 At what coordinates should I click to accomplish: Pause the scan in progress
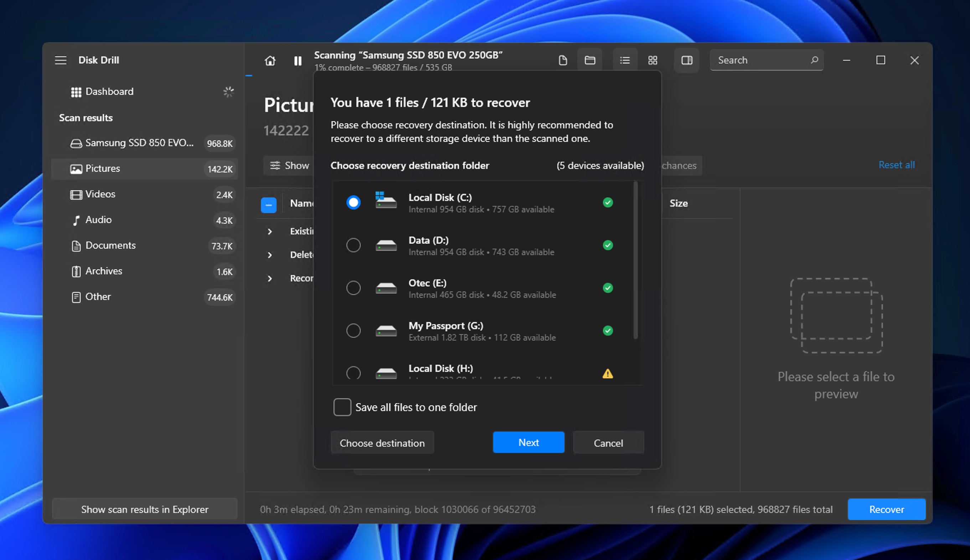pos(298,61)
